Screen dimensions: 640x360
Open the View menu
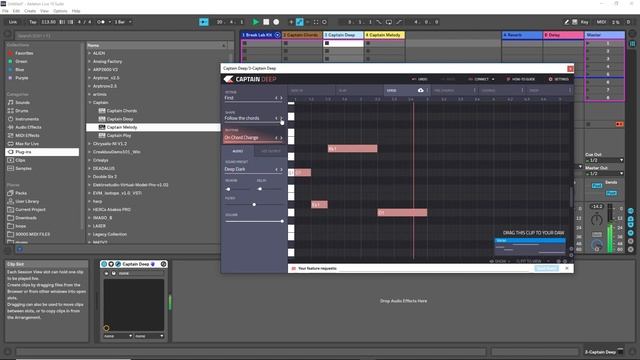coord(44,11)
